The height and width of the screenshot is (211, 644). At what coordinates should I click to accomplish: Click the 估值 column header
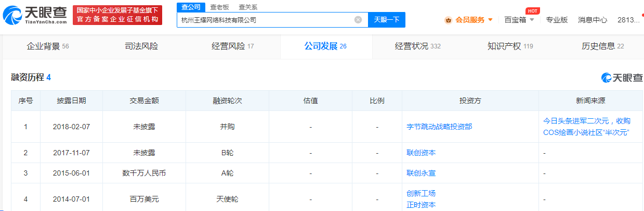[310, 101]
